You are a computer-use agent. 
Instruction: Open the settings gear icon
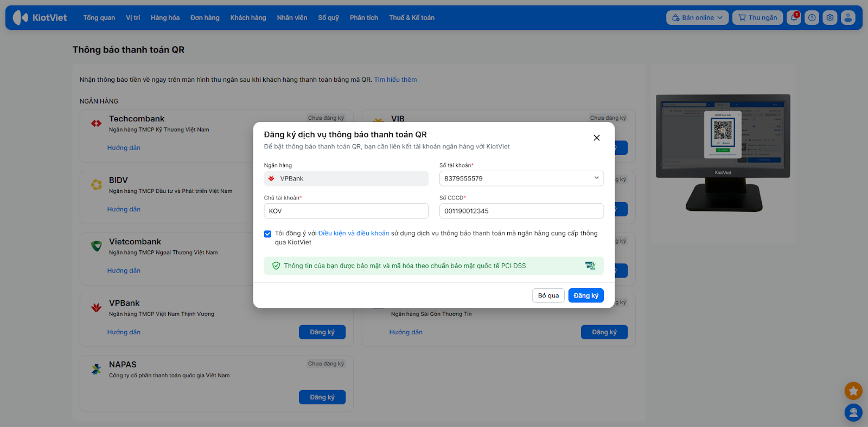[830, 18]
